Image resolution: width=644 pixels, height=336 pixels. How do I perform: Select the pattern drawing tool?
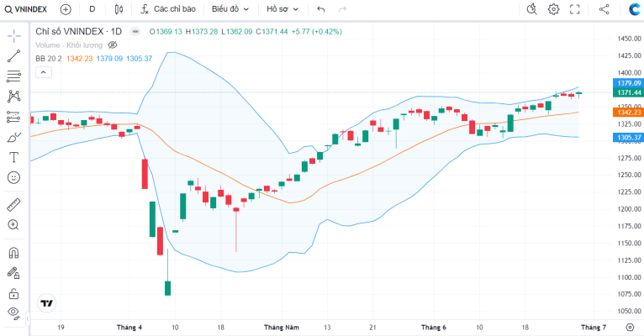click(13, 97)
